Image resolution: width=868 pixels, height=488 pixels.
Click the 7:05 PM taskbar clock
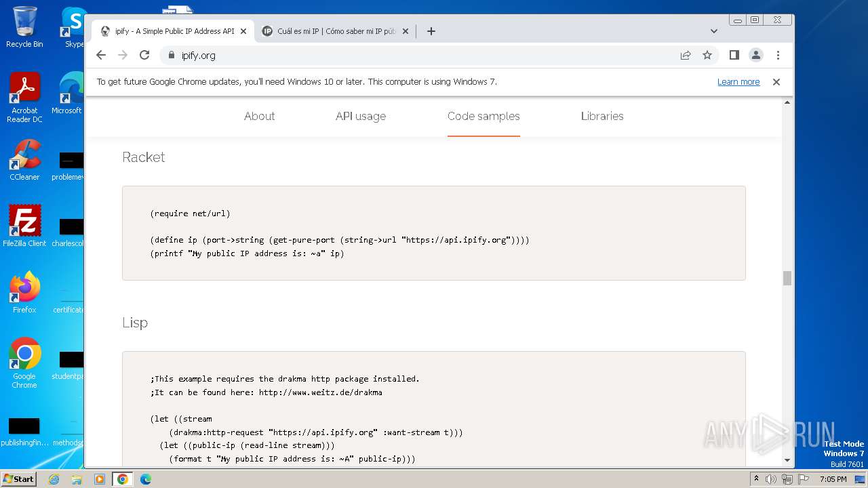click(833, 479)
